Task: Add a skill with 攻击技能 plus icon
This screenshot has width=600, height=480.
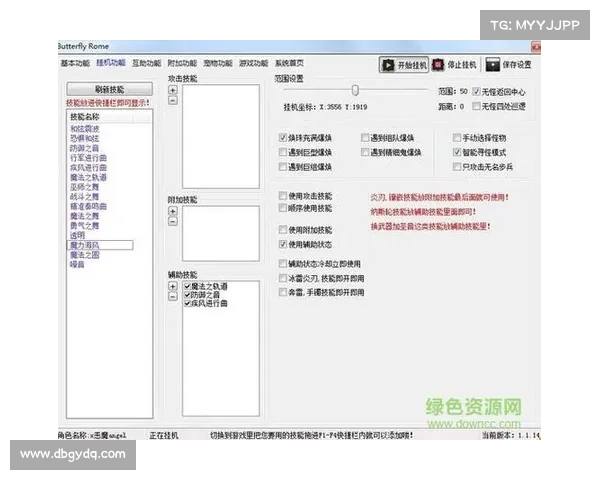Action: coord(173,90)
